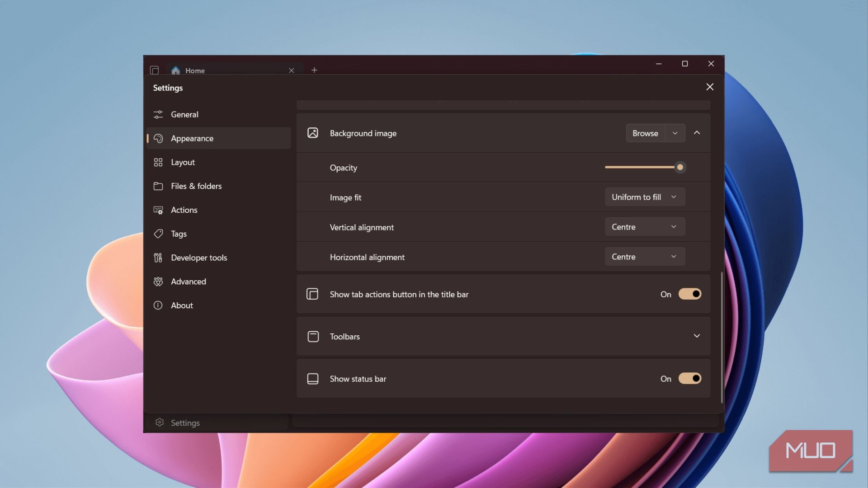Click the Settings gear icon at bottom

click(x=160, y=422)
